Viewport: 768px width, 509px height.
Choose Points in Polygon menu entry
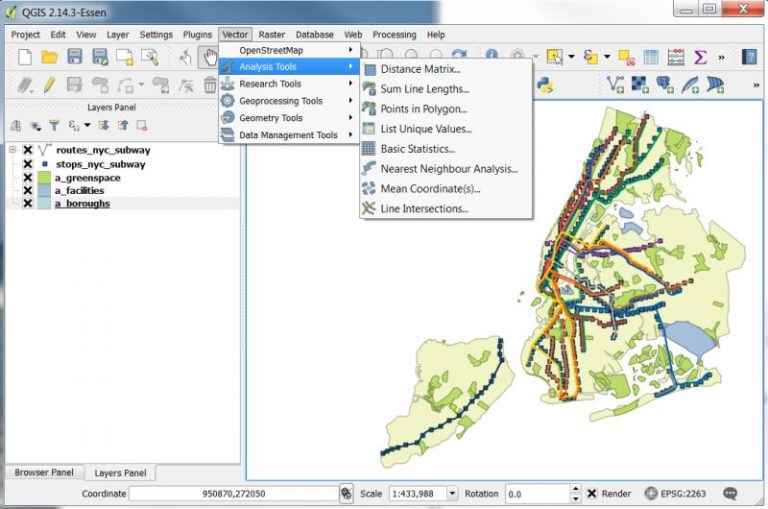tap(423, 109)
